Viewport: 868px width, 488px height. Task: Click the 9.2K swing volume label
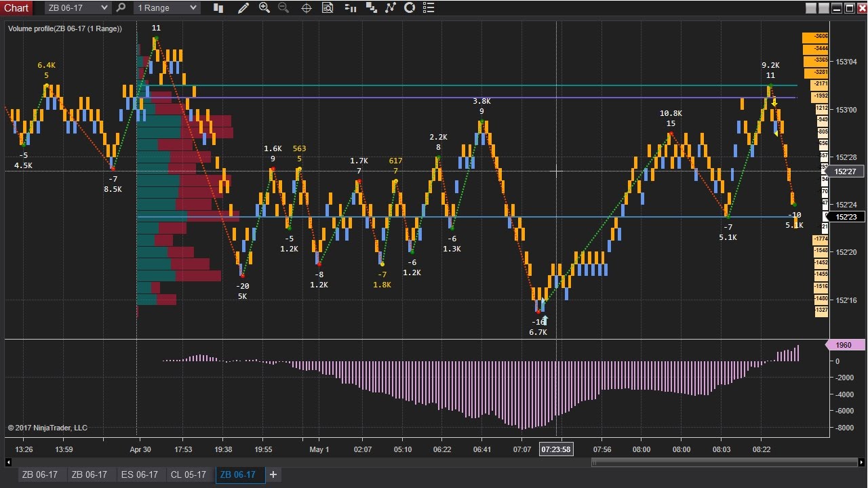point(770,66)
